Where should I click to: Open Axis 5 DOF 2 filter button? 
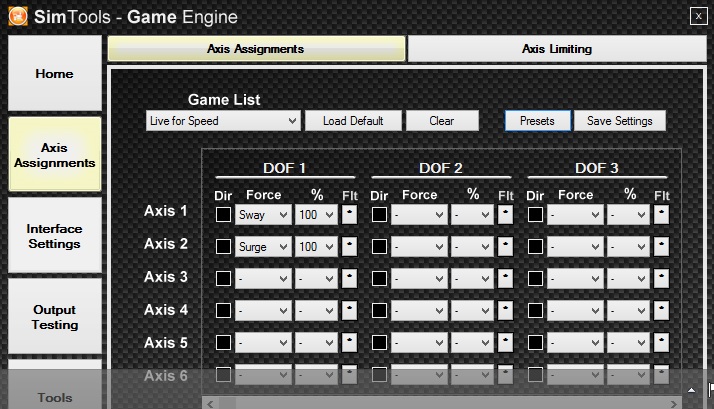click(505, 343)
